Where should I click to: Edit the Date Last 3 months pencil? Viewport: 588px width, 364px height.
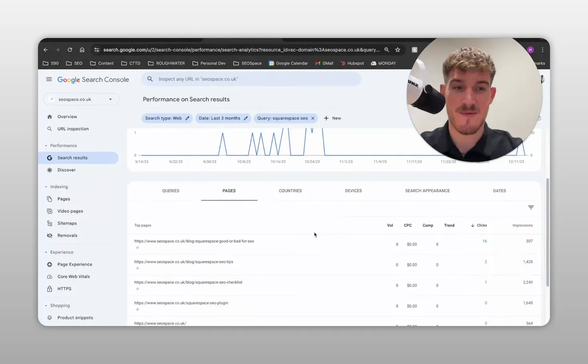tap(246, 118)
